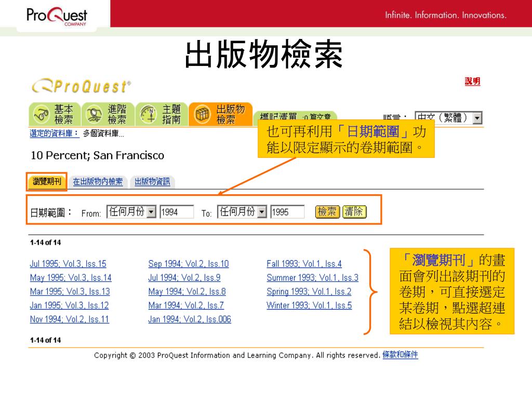
Task: Open issue Spring 1993; Vol.1, Iss.2
Action: click(309, 291)
